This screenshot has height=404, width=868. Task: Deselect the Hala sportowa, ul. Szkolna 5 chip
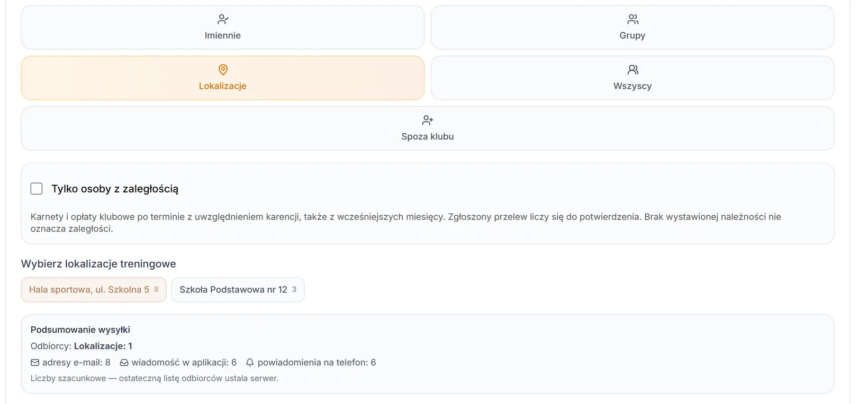point(94,290)
